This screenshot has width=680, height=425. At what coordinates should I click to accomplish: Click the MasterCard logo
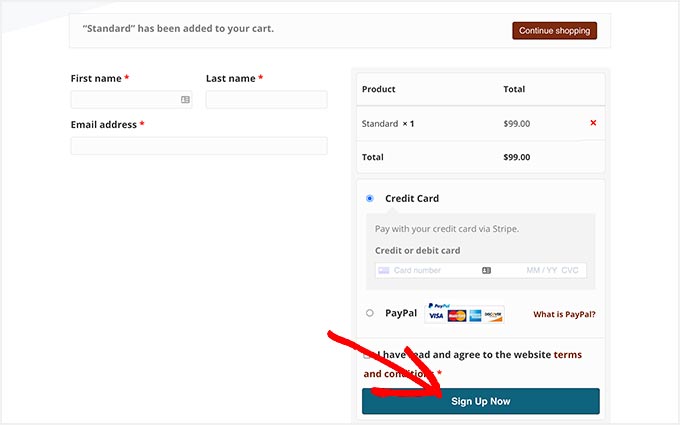(x=457, y=316)
